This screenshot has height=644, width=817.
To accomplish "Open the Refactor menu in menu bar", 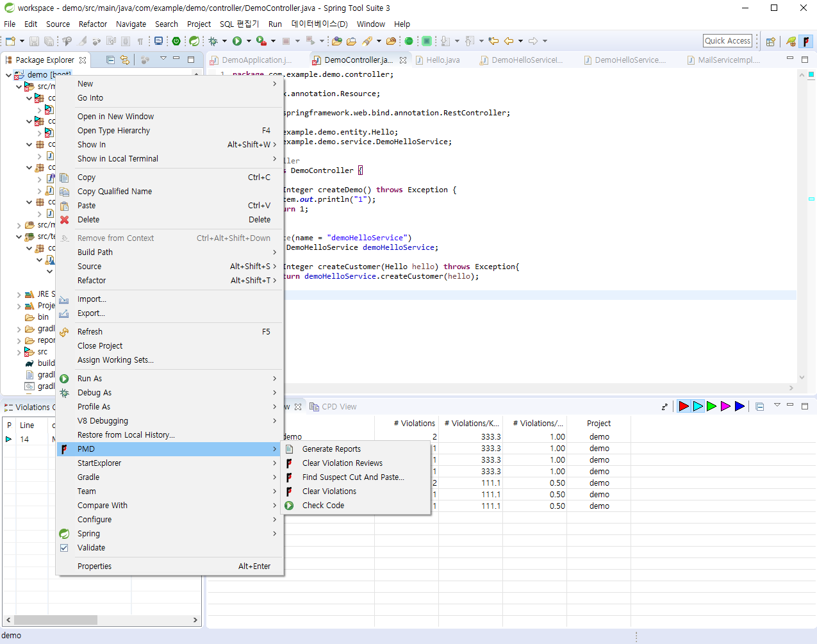I will click(x=93, y=24).
